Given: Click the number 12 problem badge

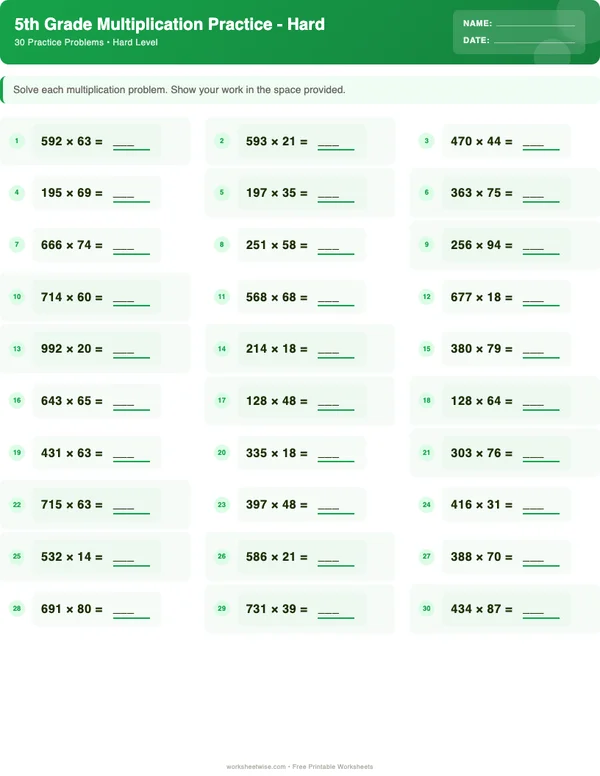Looking at the screenshot, I should [x=426, y=297].
